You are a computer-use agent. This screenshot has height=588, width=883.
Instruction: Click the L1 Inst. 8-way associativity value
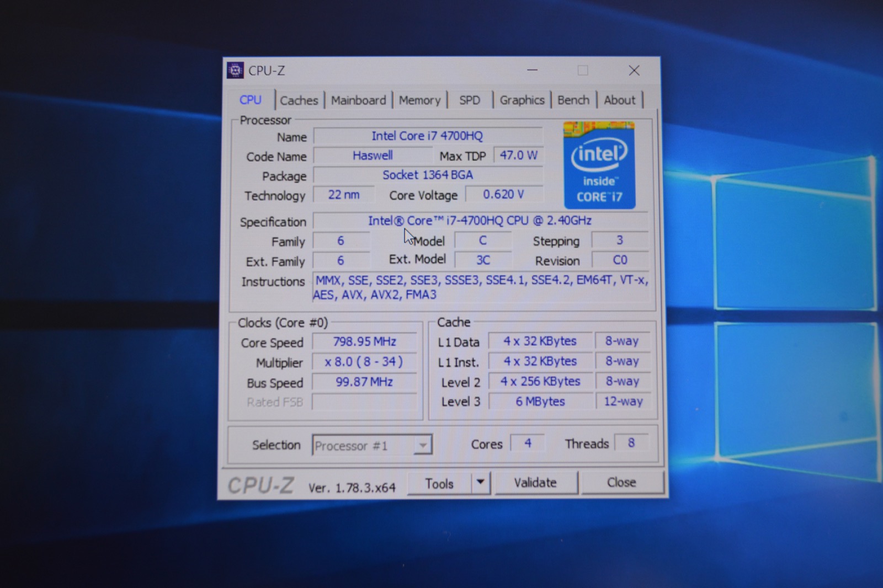(x=622, y=361)
